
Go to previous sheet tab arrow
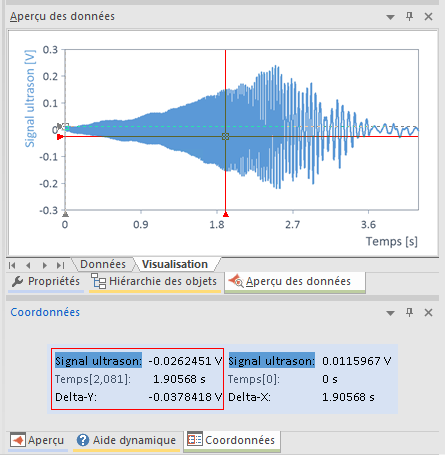tap(28, 265)
